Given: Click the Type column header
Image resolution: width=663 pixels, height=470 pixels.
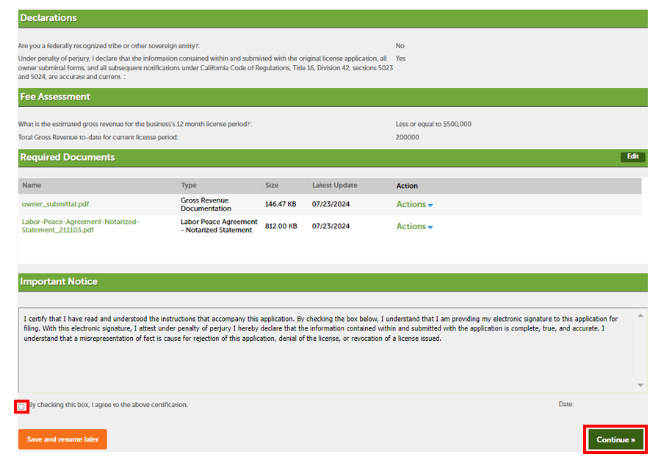Looking at the screenshot, I should coord(189,185).
